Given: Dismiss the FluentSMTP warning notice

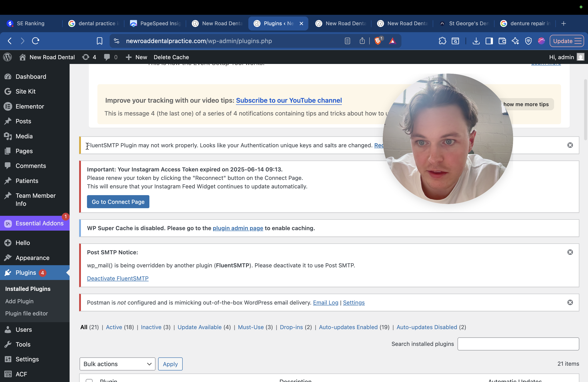Looking at the screenshot, I should click(570, 145).
